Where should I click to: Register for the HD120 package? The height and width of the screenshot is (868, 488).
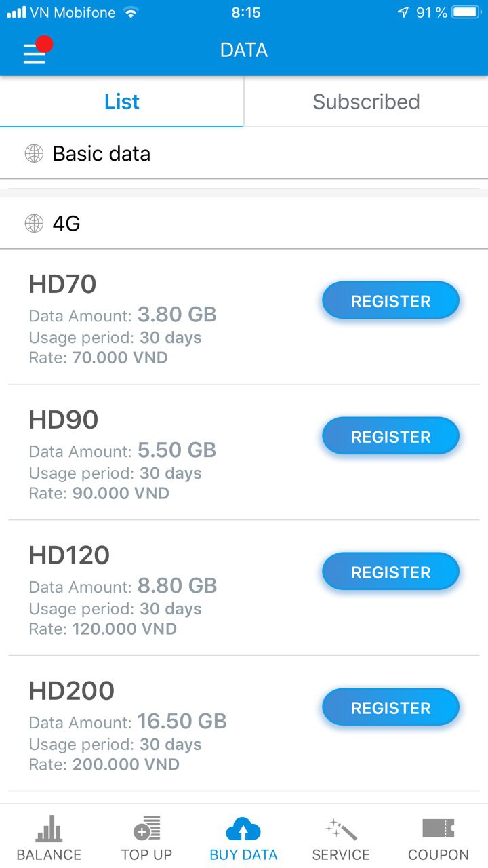(x=390, y=572)
